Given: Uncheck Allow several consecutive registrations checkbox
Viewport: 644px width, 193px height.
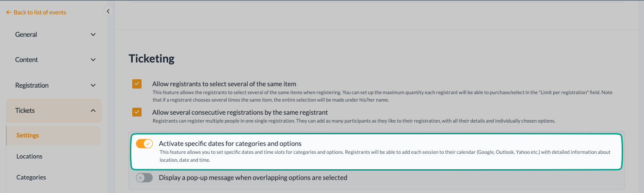Looking at the screenshot, I should pos(137,112).
